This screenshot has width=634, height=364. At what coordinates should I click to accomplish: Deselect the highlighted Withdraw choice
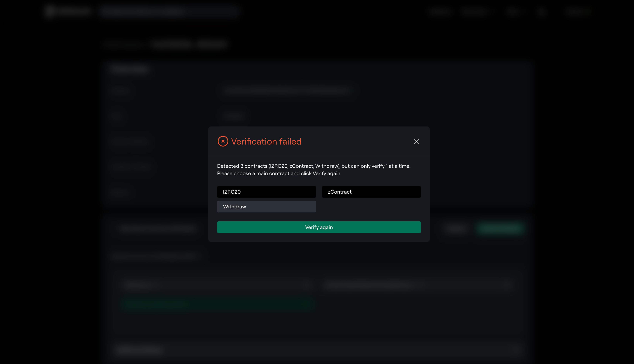266,207
